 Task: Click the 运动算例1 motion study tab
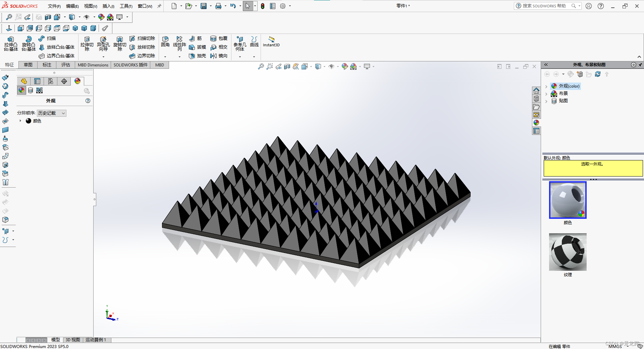coord(96,340)
